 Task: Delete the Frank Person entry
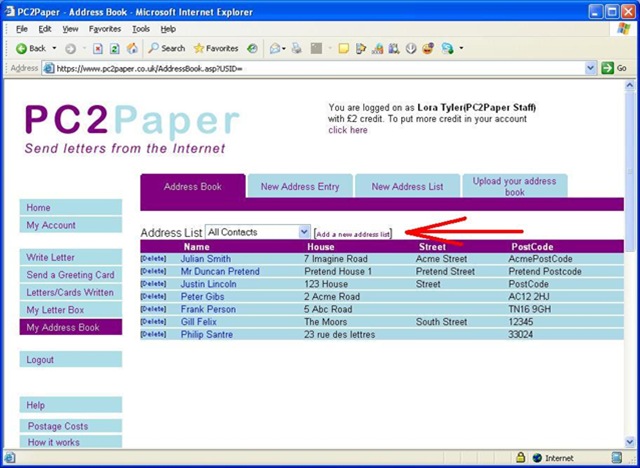[153, 309]
